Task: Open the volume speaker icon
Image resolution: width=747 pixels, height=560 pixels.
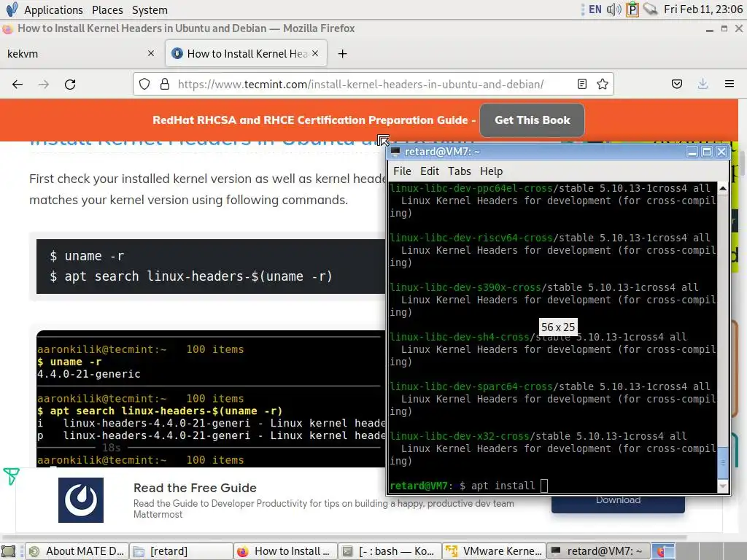Action: tap(614, 9)
